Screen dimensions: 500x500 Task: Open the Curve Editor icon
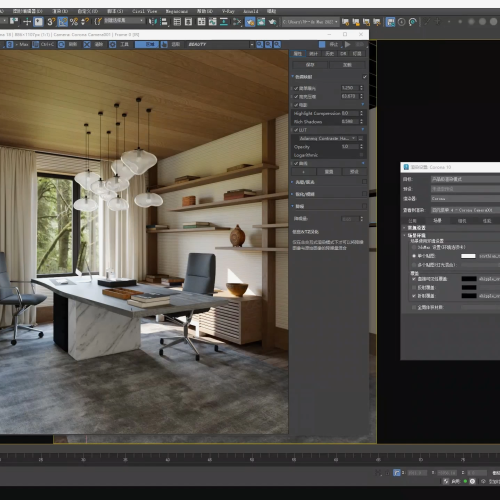click(213, 22)
